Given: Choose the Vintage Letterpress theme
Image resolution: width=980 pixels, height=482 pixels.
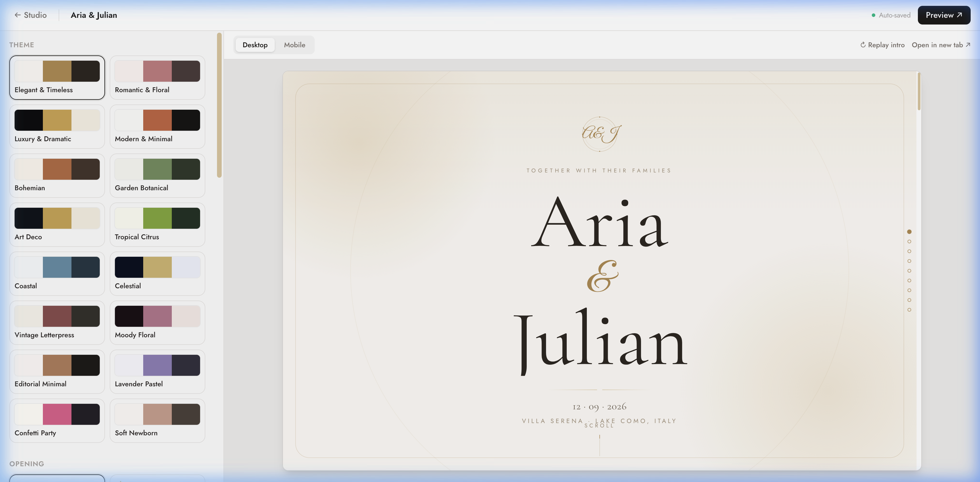Looking at the screenshot, I should tap(57, 323).
